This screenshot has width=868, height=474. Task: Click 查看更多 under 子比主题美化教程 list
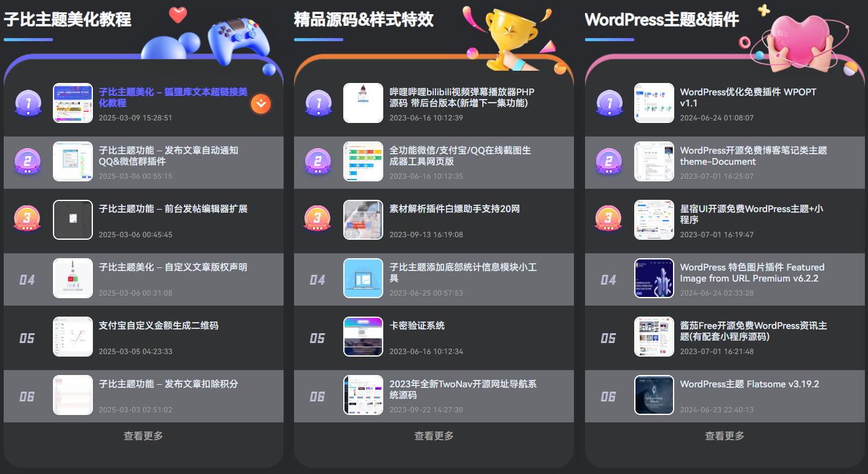[143, 436]
